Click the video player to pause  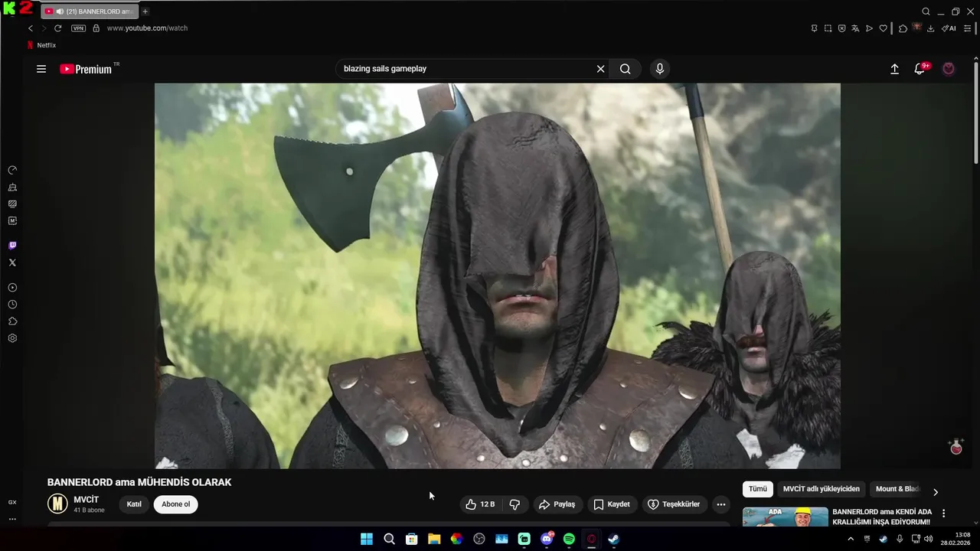pyautogui.click(x=498, y=275)
